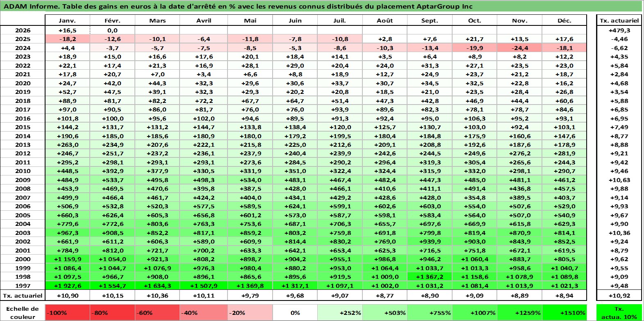
Task: Click the 'Févr.' column header
Action: (112, 20)
